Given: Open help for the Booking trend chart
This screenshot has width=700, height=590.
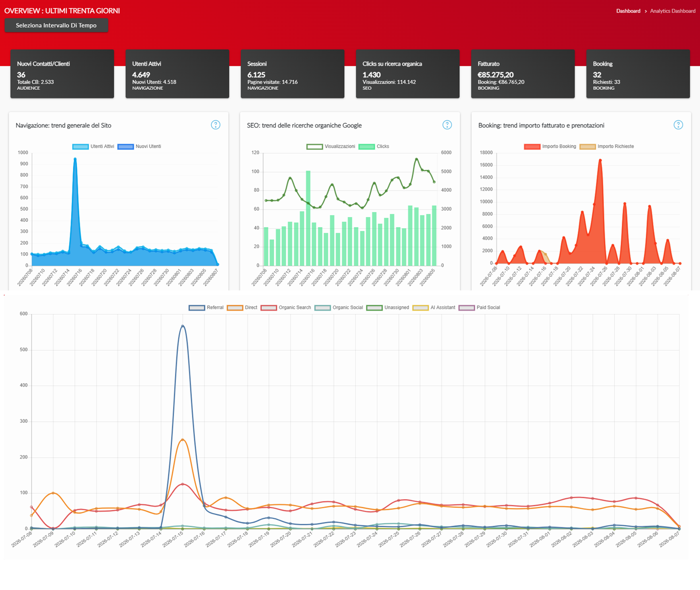Looking at the screenshot, I should (678, 125).
